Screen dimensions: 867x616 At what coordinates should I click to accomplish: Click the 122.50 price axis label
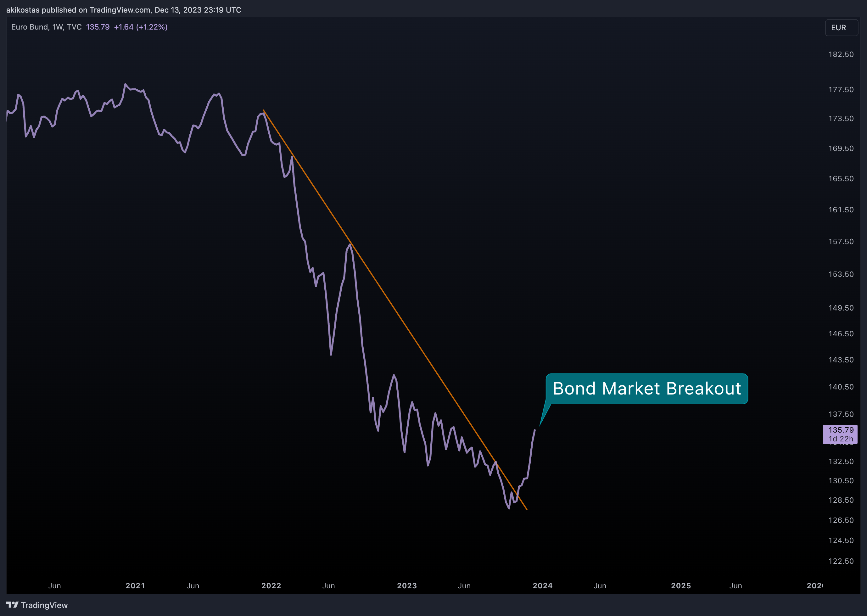841,561
